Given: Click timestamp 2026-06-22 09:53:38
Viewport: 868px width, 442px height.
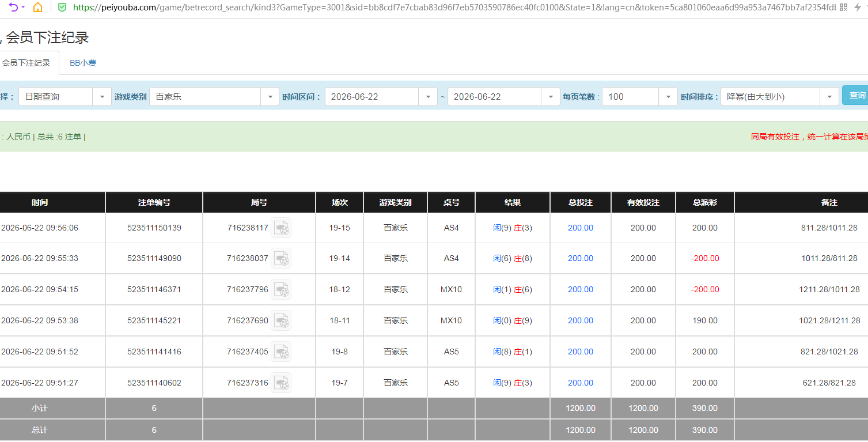Looking at the screenshot, I should tap(40, 320).
